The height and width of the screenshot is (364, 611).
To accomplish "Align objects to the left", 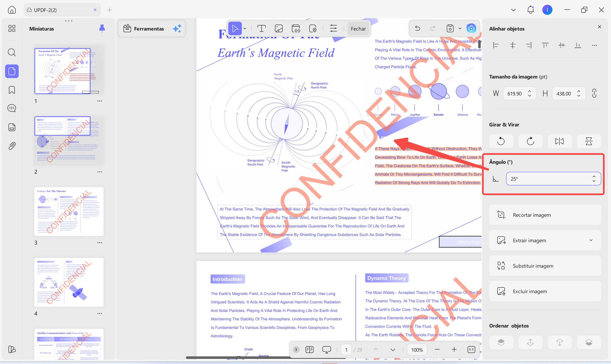I will [x=496, y=45].
